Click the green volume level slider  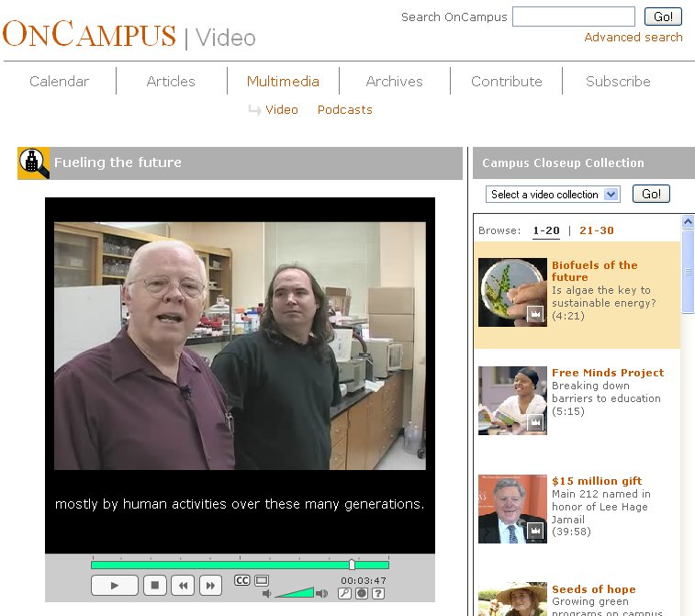pos(295,592)
